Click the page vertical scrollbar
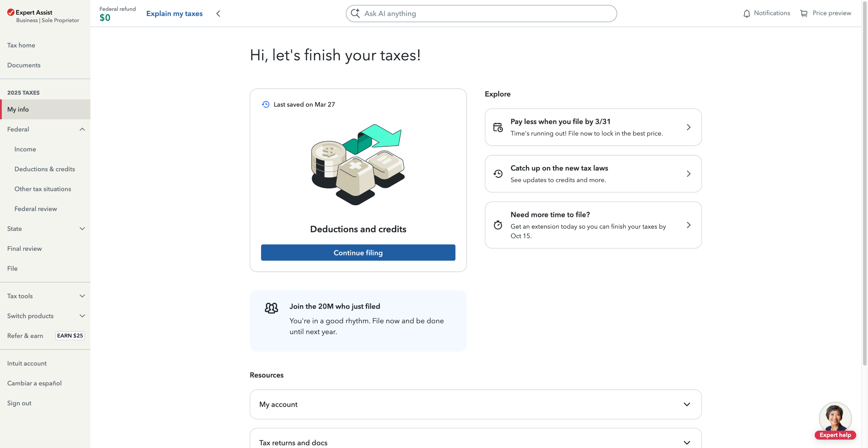Viewport: 868px width, 448px height. click(x=865, y=203)
